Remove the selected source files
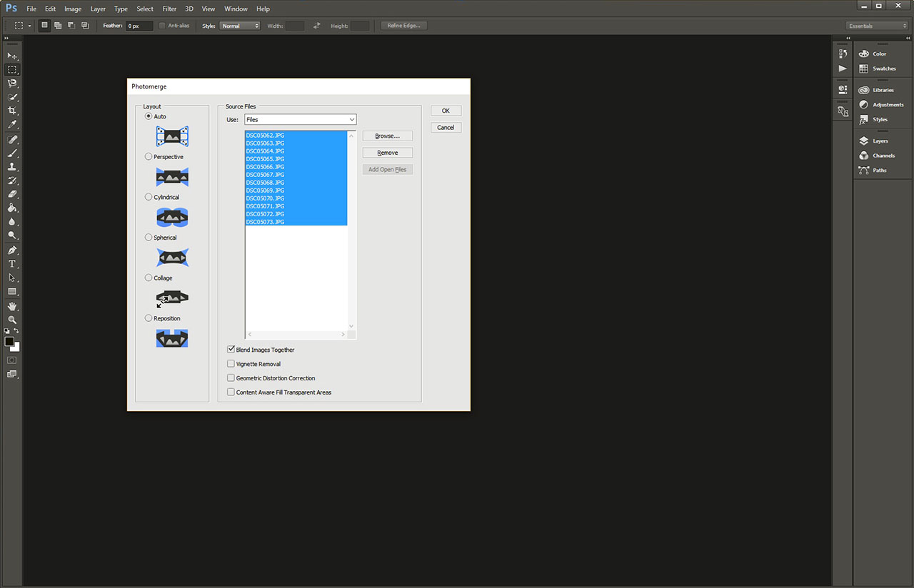This screenshot has height=588, width=914. 387,153
